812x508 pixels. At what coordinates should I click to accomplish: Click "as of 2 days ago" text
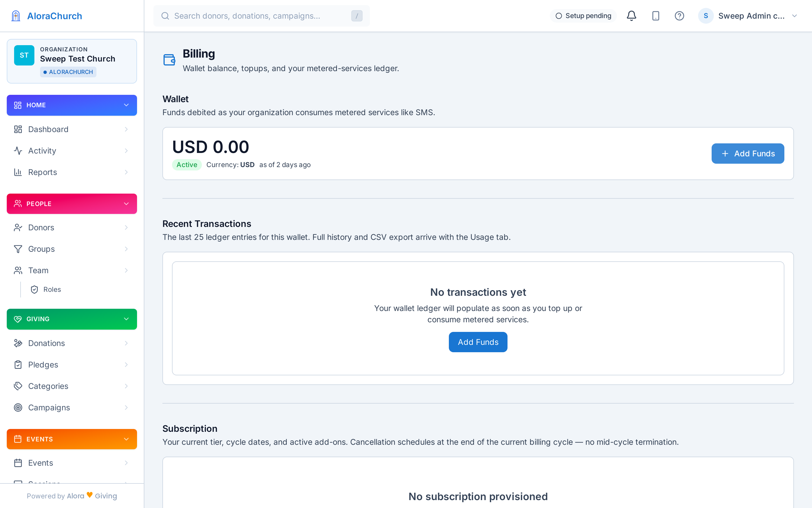tap(285, 165)
